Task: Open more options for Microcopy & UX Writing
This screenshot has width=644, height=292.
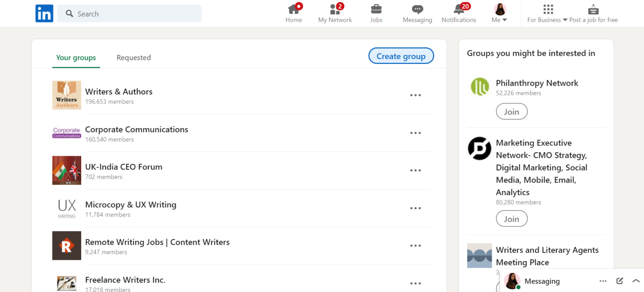Action: 415,208
